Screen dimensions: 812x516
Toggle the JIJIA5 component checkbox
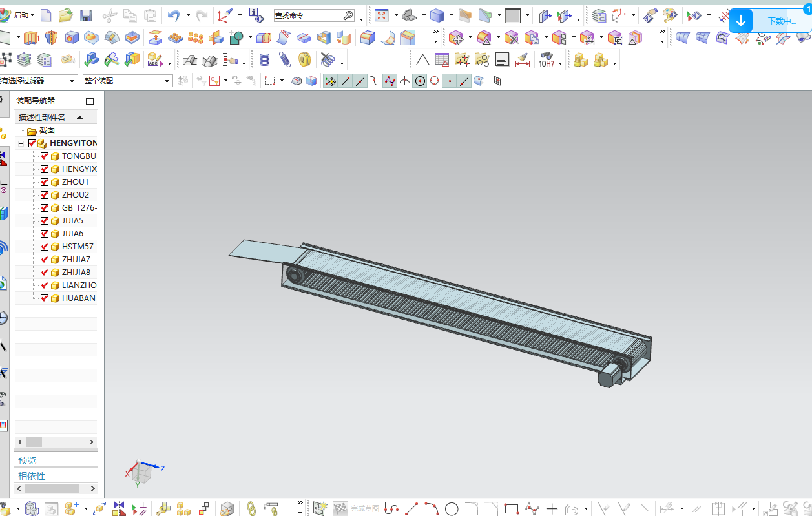45,221
